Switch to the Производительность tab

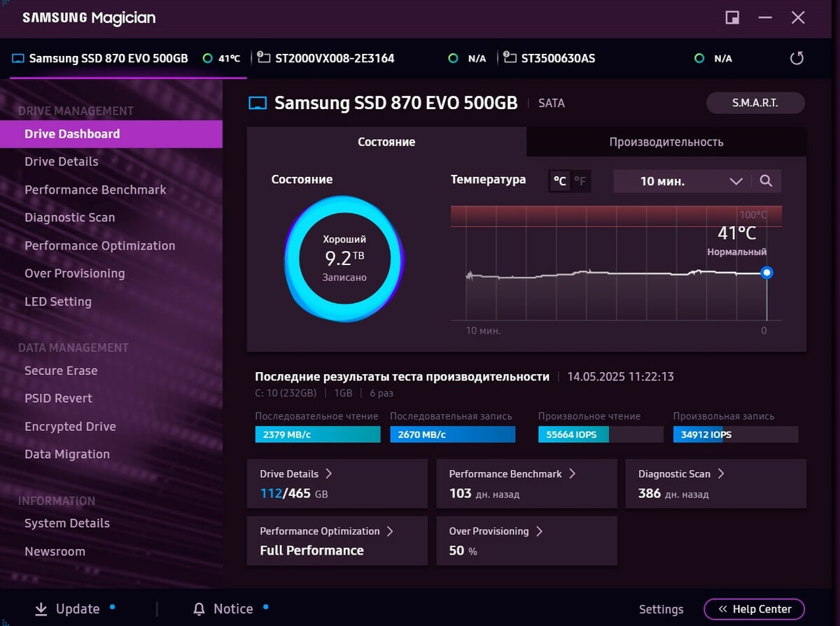coord(666,142)
